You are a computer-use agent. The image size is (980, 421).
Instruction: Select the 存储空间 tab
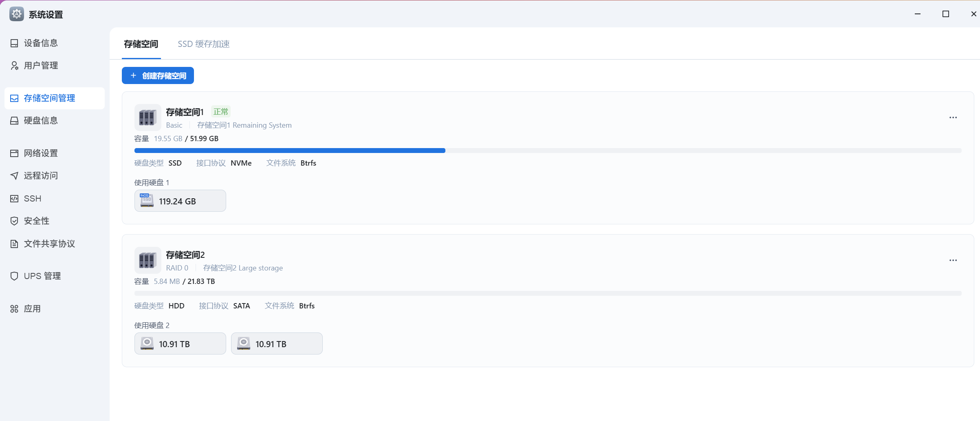[x=141, y=44]
